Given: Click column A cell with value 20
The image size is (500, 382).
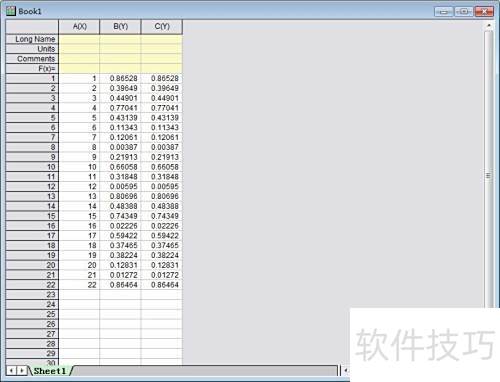Looking at the screenshot, I should coord(79,265).
